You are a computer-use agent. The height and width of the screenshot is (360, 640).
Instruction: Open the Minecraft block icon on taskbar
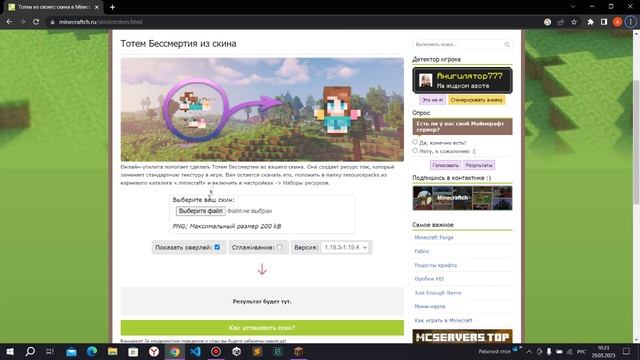tap(298, 351)
